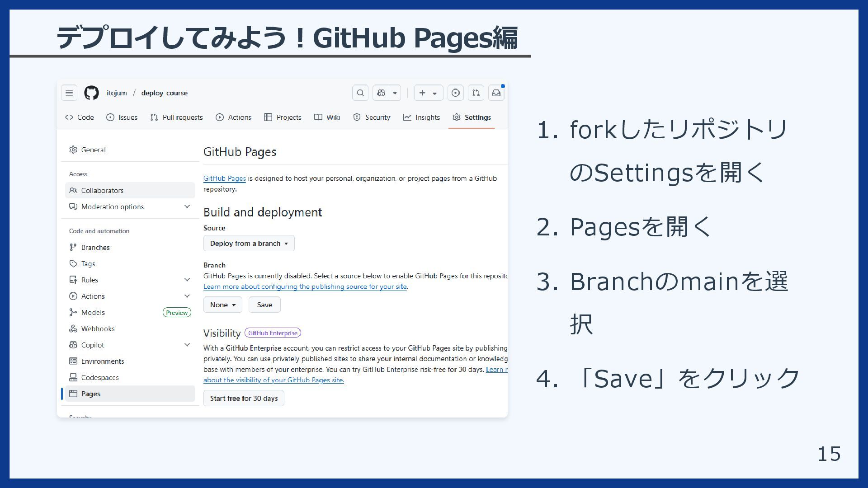The width and height of the screenshot is (868, 488).
Task: Click the GitHub Enterprise badge
Action: [x=273, y=333]
